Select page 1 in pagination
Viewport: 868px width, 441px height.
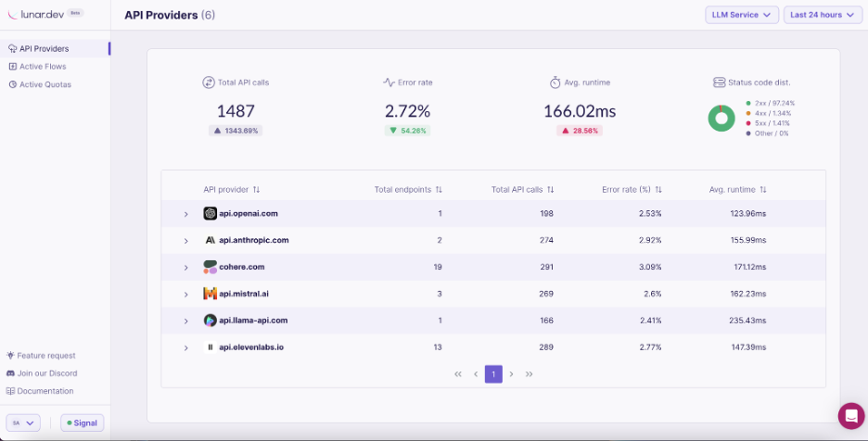click(493, 374)
